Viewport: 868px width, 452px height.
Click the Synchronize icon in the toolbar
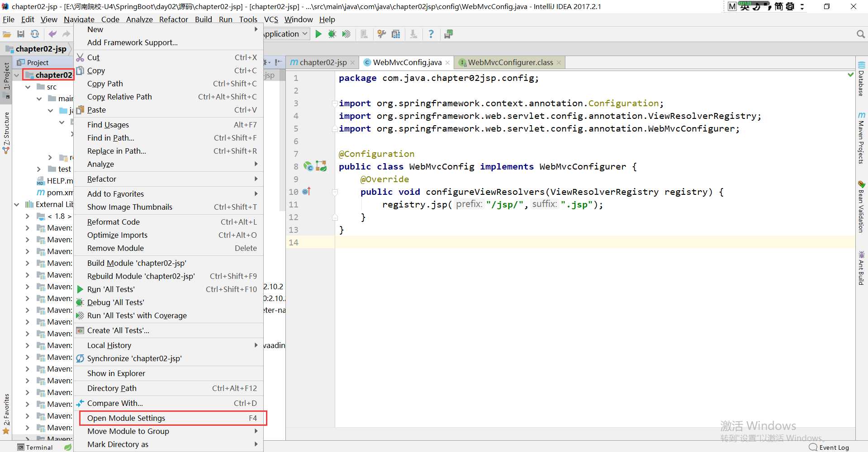point(35,34)
